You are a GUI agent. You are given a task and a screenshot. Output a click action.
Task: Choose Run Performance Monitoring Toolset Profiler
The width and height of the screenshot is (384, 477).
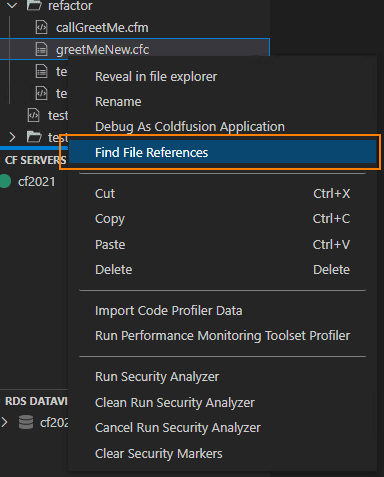tap(222, 336)
